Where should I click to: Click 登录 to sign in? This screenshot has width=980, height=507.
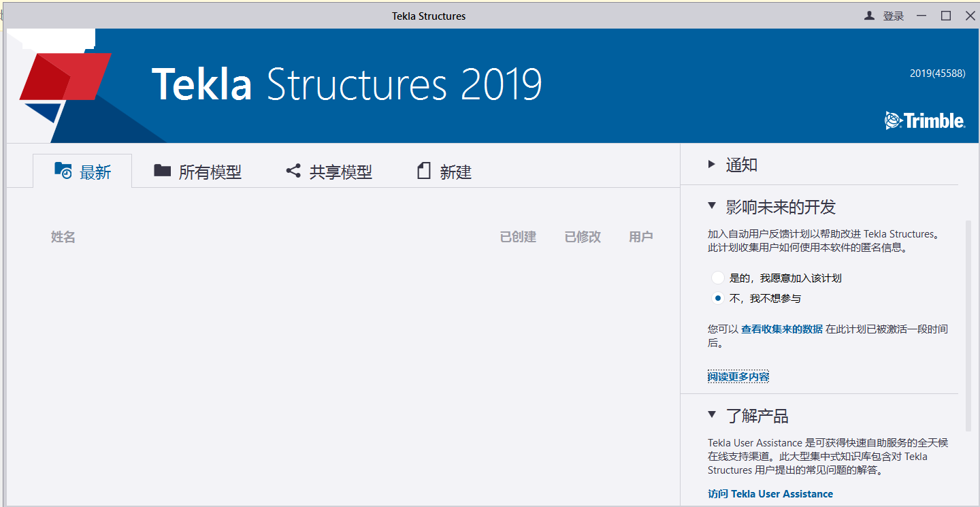(894, 16)
